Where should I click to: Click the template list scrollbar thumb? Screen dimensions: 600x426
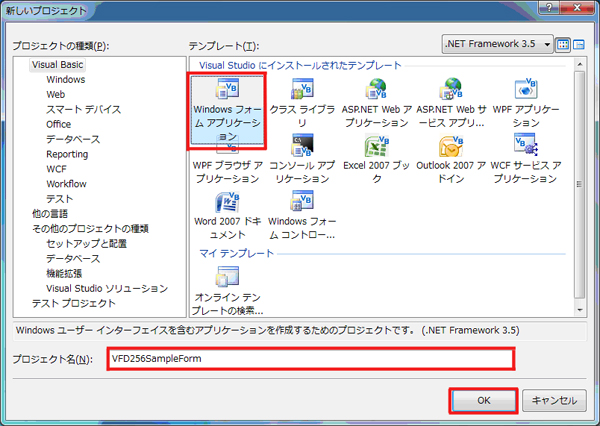(x=580, y=184)
